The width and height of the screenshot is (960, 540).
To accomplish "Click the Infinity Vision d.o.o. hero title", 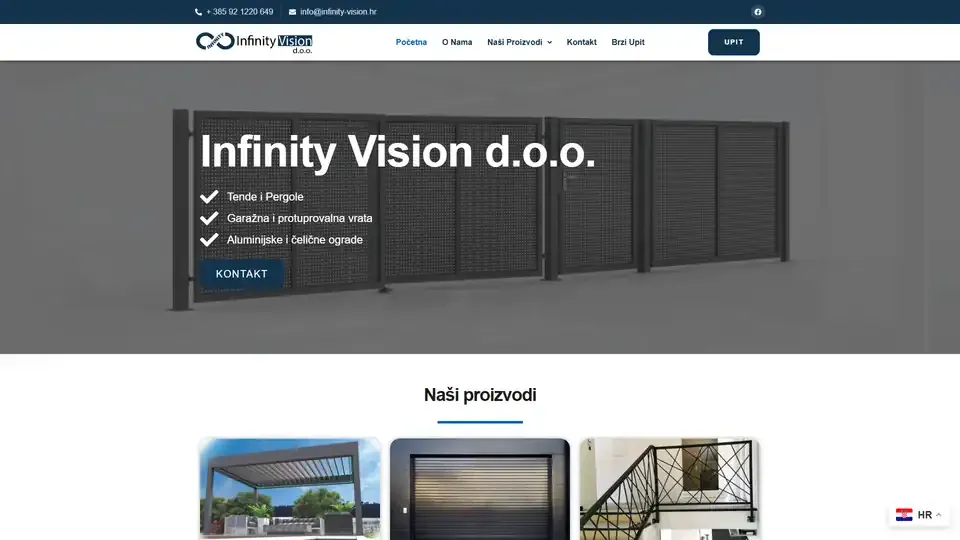I will point(398,151).
